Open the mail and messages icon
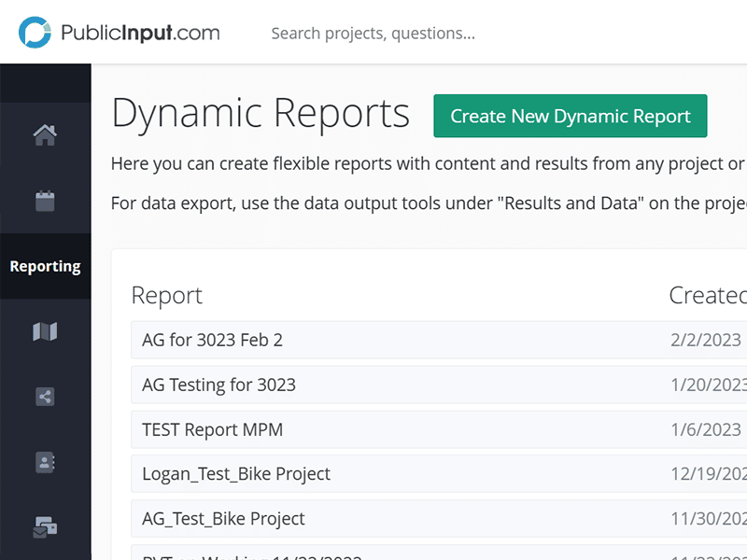 coord(45,527)
